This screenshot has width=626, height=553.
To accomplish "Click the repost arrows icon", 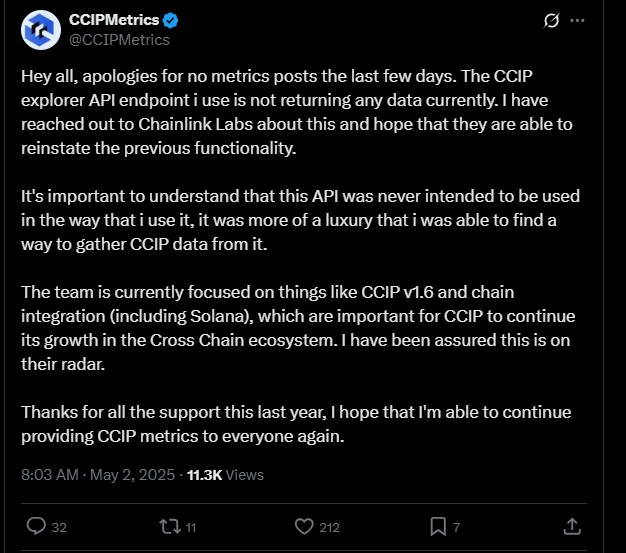I will point(167,526).
